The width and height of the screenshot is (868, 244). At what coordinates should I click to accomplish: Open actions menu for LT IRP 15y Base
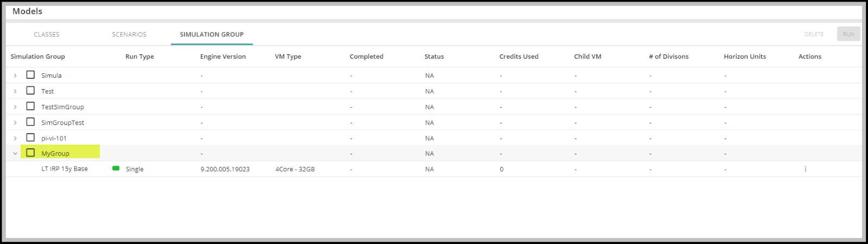point(805,169)
